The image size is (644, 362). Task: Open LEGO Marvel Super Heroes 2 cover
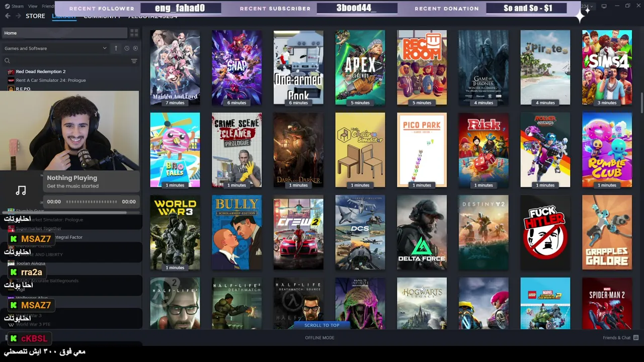tap(545, 303)
